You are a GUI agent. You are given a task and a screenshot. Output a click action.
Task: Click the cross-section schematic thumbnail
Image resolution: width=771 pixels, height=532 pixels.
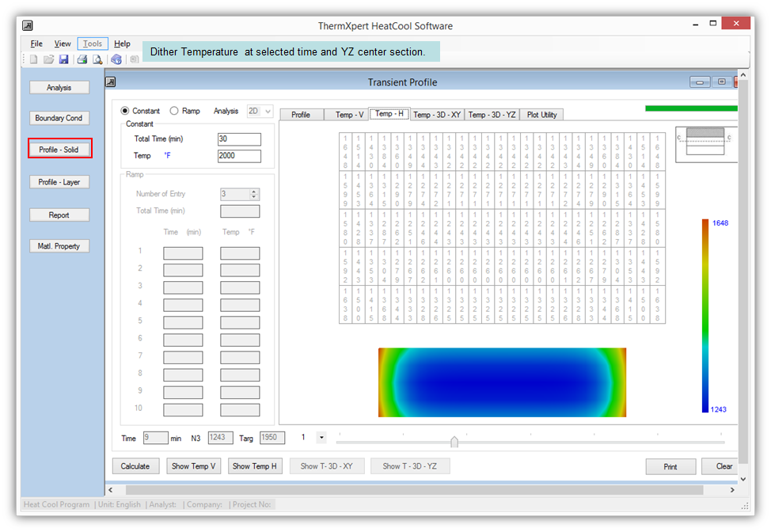(705, 144)
